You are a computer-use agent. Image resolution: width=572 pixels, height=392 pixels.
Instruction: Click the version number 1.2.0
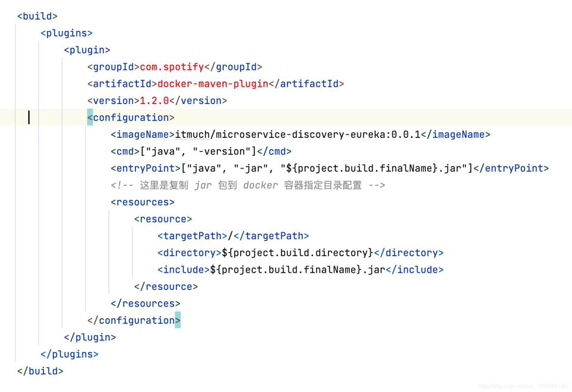[154, 101]
